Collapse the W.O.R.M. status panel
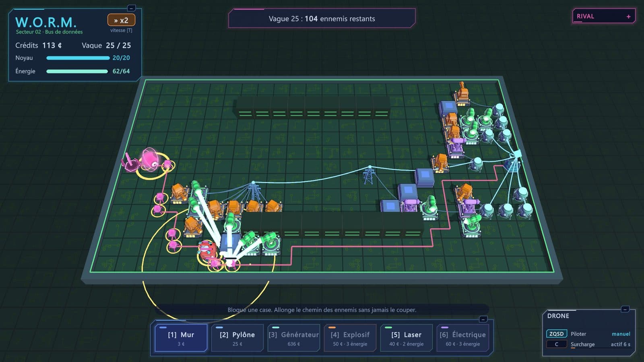644x362 pixels. point(131,8)
